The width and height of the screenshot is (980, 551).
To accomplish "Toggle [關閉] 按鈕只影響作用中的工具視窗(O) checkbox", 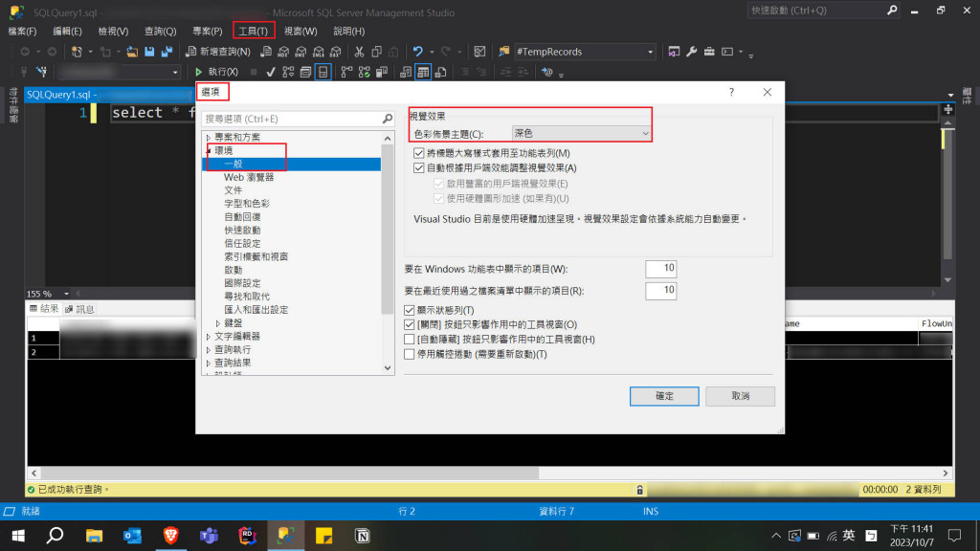I will (x=410, y=325).
